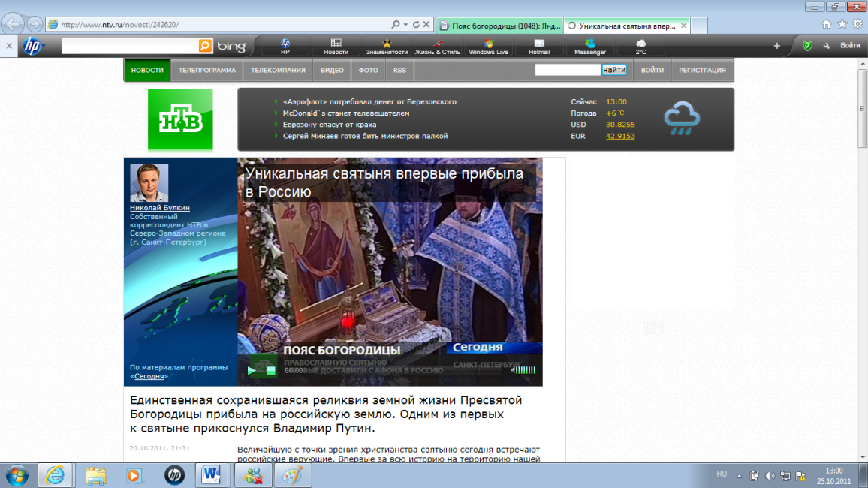The image size is (868, 488).
Task: Add a button with the toolbar plus icon
Action: click(776, 46)
